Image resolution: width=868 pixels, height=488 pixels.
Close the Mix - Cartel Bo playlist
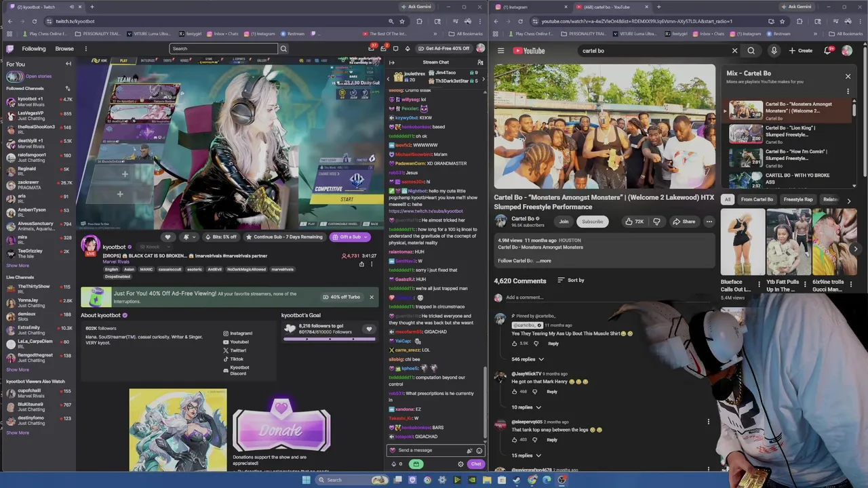pyautogui.click(x=848, y=77)
